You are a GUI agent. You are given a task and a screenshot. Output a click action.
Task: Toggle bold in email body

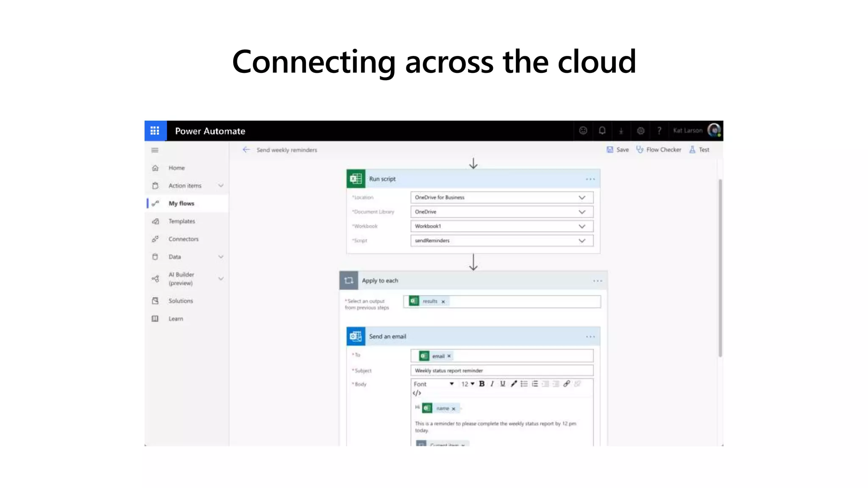click(482, 384)
